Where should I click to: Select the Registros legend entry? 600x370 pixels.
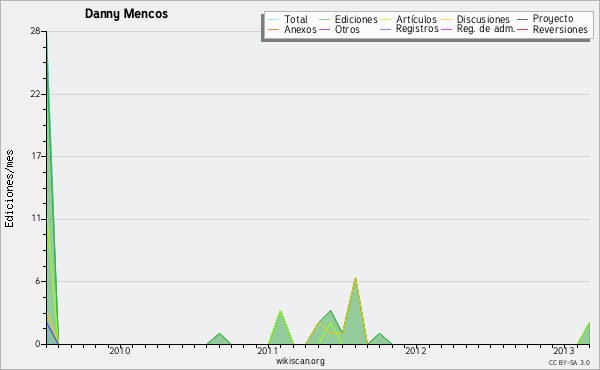417,29
